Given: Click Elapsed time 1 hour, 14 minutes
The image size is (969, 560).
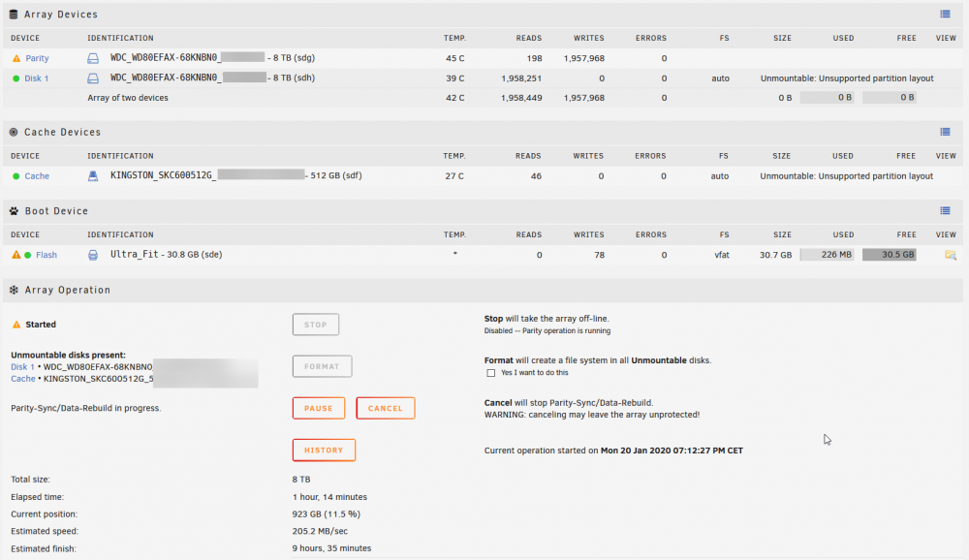Looking at the screenshot, I should click(x=330, y=497).
